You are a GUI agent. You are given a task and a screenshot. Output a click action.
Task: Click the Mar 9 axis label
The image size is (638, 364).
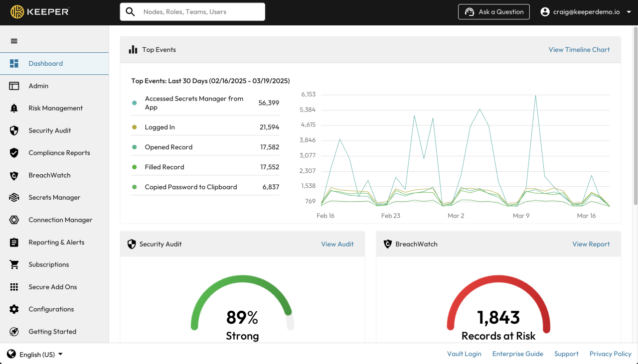pos(521,216)
